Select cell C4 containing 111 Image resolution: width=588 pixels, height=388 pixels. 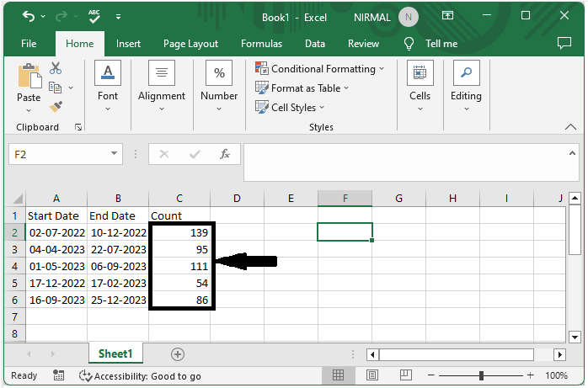tap(180, 265)
